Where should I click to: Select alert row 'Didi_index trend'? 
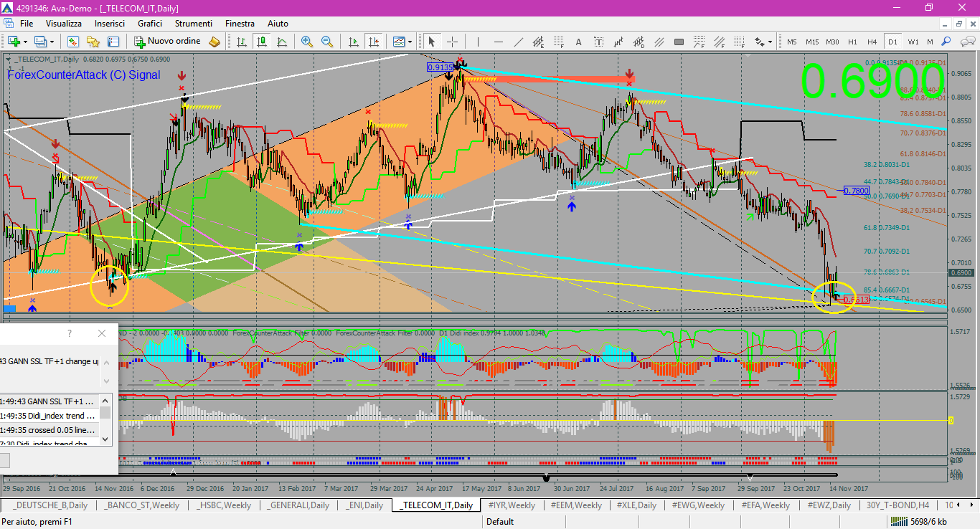(50, 416)
